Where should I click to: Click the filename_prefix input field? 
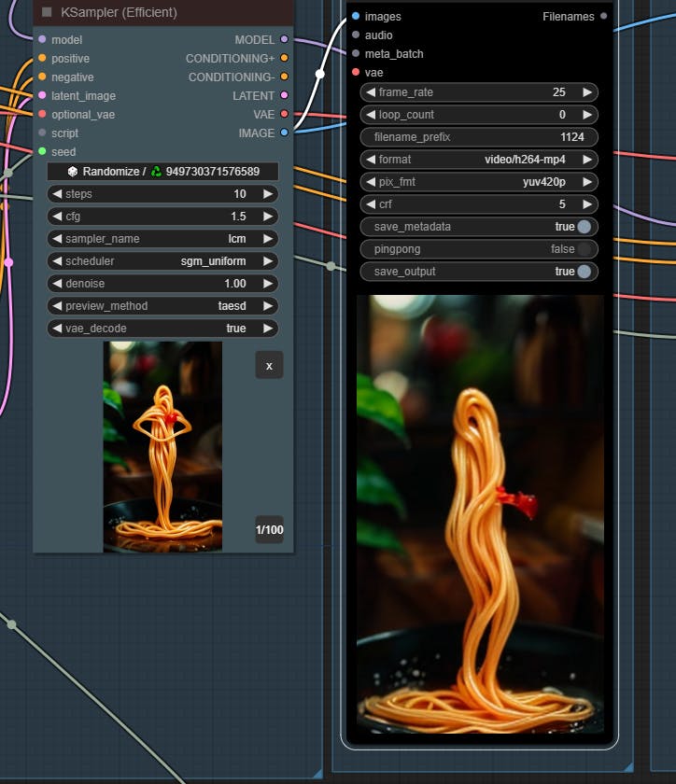pos(479,137)
